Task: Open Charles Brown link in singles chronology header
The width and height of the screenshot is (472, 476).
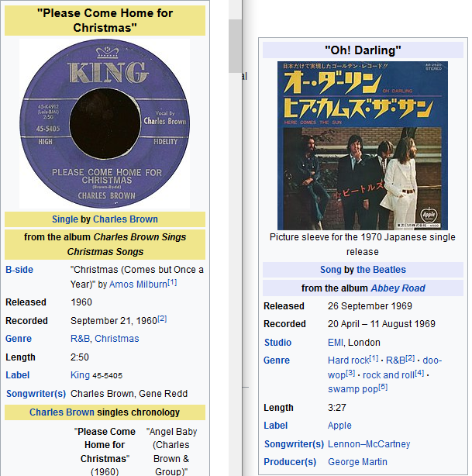Action: (62, 412)
